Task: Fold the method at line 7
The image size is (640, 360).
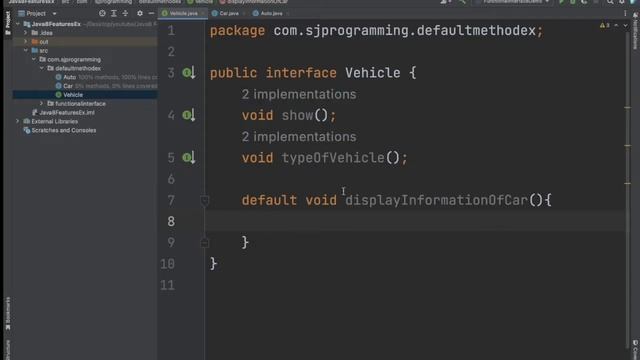Action: pos(204,200)
